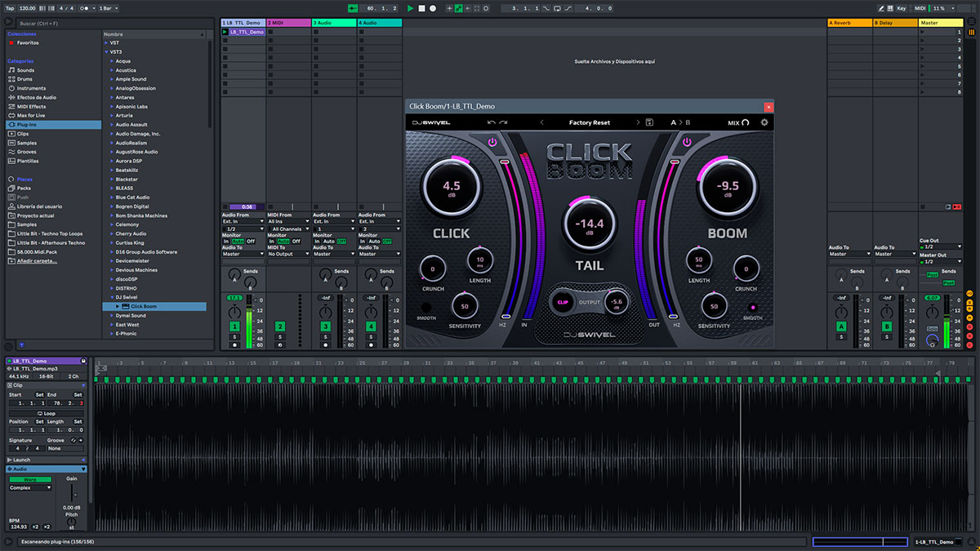Solo track 1 with its S button
The image size is (980, 551).
(234, 336)
